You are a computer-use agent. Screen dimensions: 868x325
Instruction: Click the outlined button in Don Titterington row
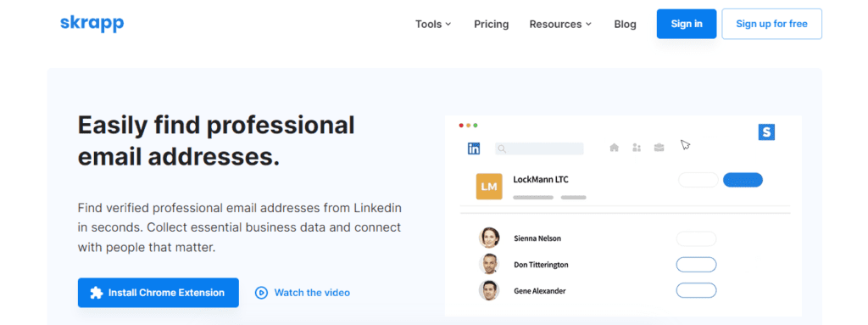click(x=697, y=265)
